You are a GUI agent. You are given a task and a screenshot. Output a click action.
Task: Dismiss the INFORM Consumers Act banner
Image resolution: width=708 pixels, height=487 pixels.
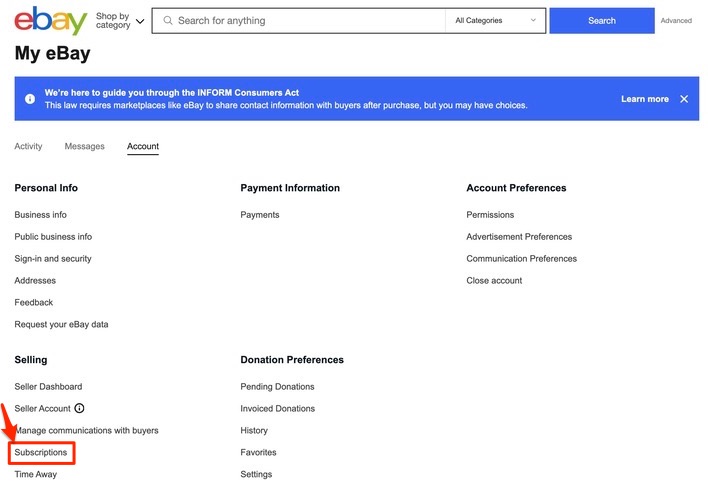point(684,99)
